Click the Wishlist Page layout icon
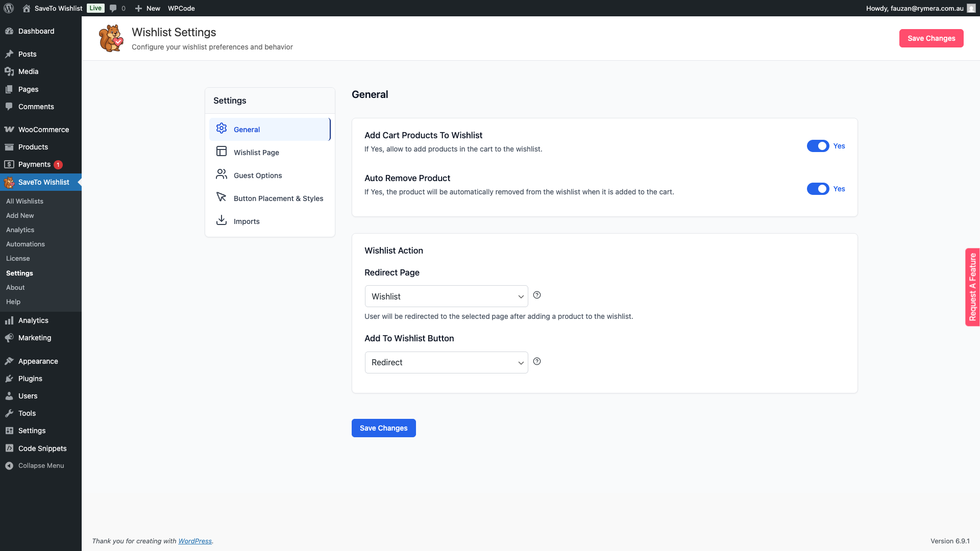The width and height of the screenshot is (980, 551). (221, 151)
